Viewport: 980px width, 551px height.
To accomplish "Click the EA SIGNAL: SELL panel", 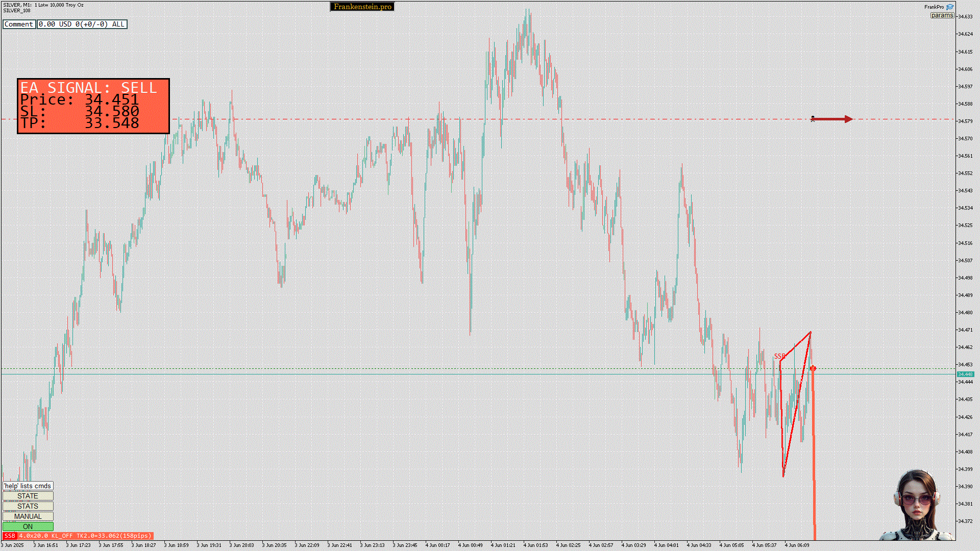I will 93,106.
